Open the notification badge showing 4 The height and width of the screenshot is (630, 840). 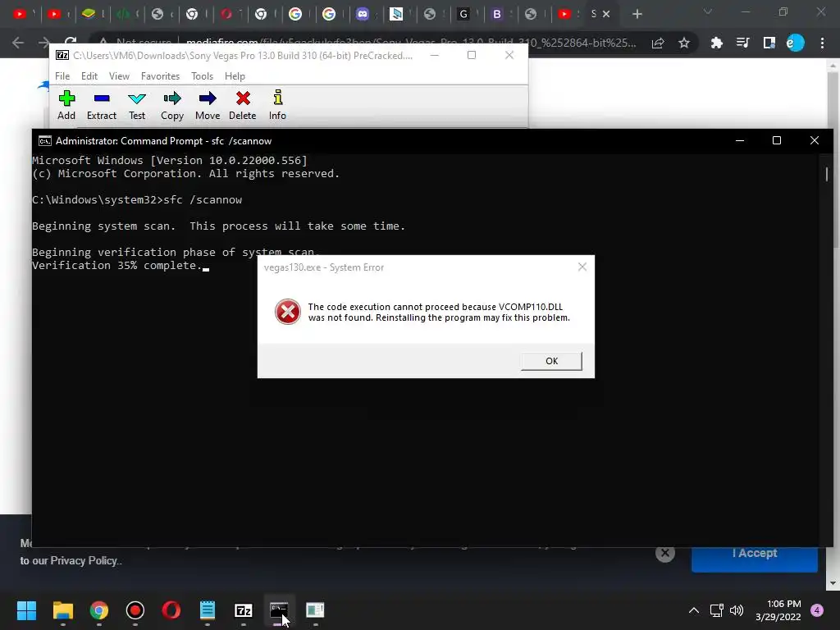pos(817,610)
